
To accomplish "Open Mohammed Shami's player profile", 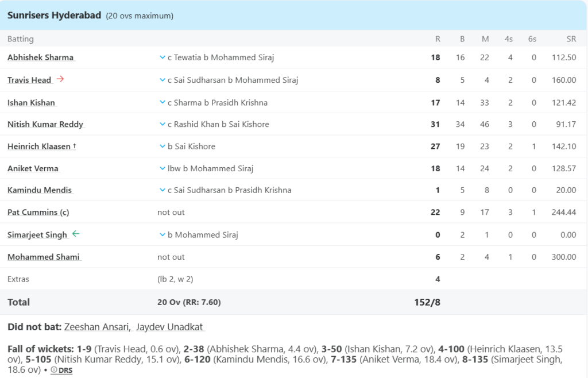I will point(42,257).
